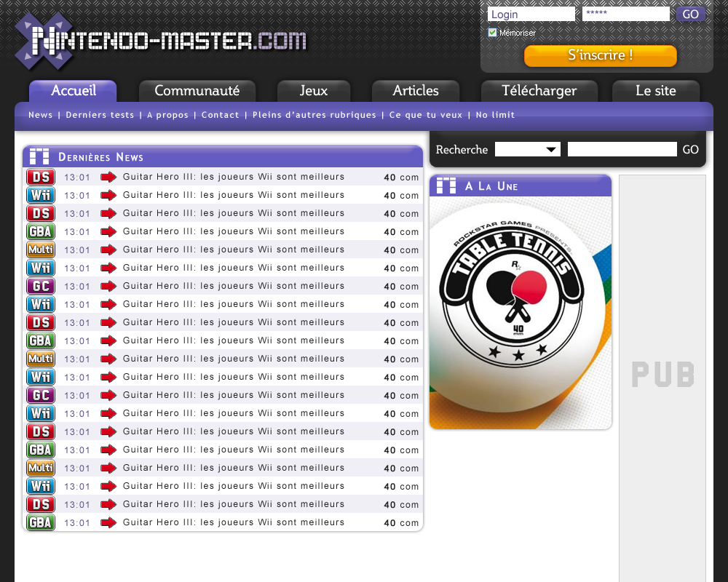The image size is (728, 582).
Task: Click the Nintendo-Master.com site logo
Action: [x=161, y=41]
